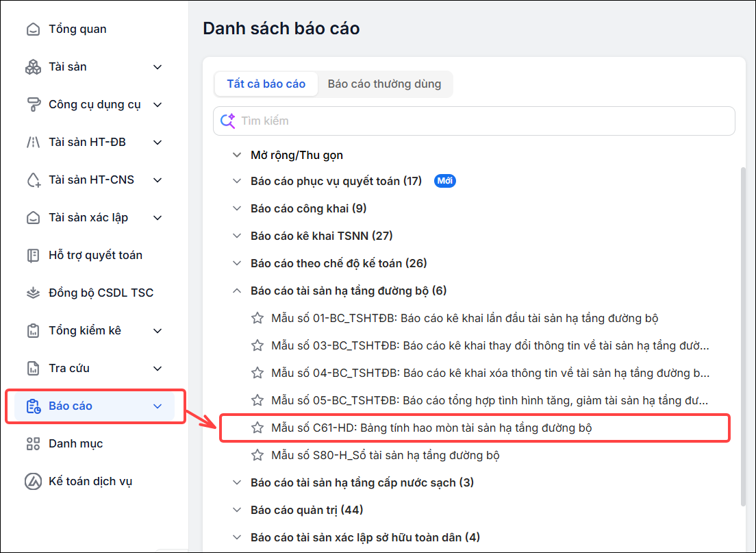Click Báo cáo quản trị (44) group label

(x=307, y=510)
